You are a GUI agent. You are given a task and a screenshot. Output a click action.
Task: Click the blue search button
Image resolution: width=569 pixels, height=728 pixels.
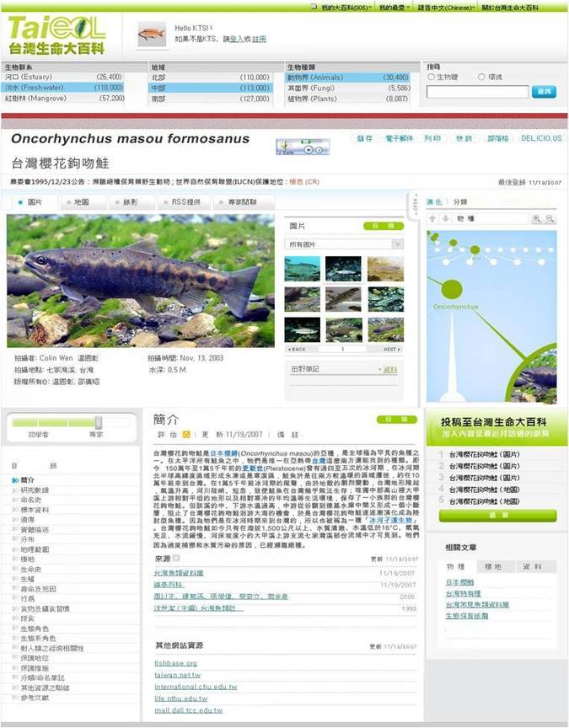544,92
